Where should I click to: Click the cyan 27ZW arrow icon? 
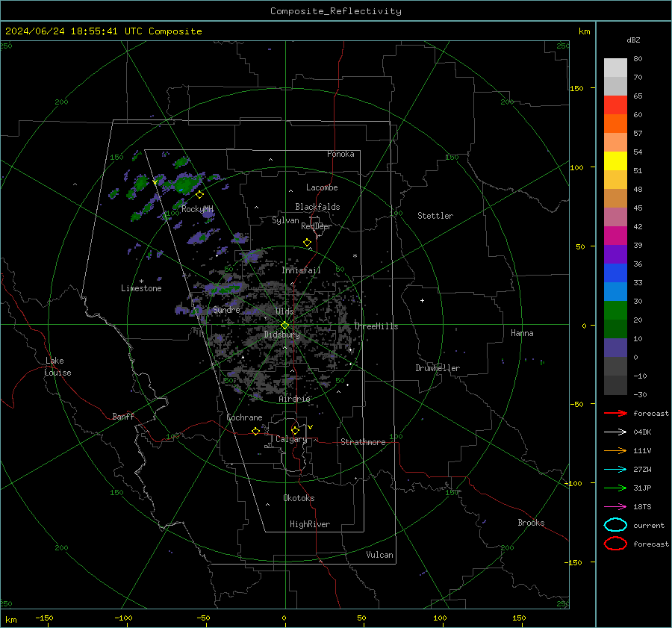(x=615, y=470)
